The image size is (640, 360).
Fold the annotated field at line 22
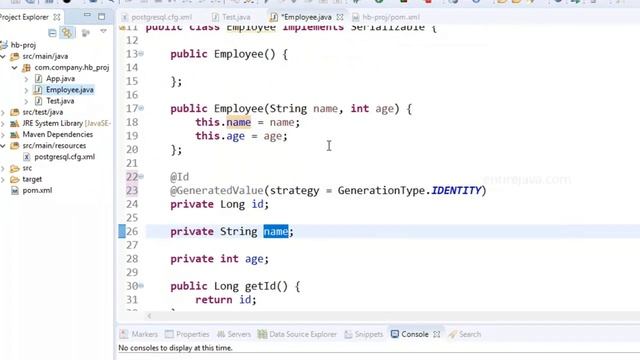click(141, 176)
